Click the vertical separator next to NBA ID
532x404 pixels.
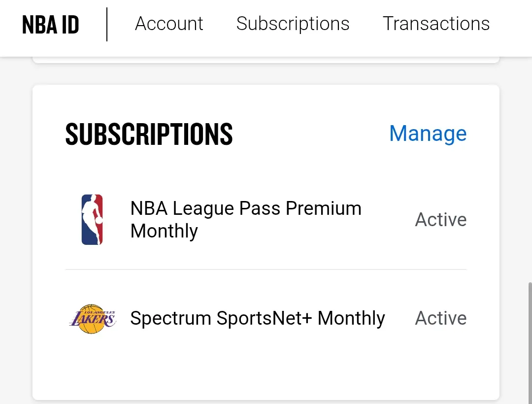[x=107, y=25]
